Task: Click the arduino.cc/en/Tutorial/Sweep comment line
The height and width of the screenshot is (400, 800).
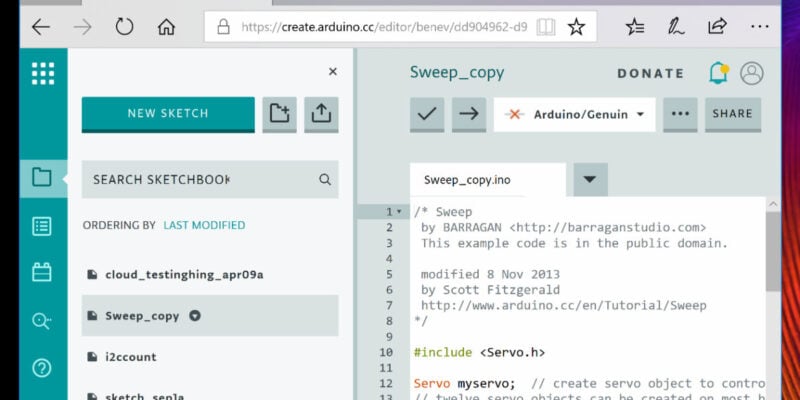Action: (x=564, y=306)
